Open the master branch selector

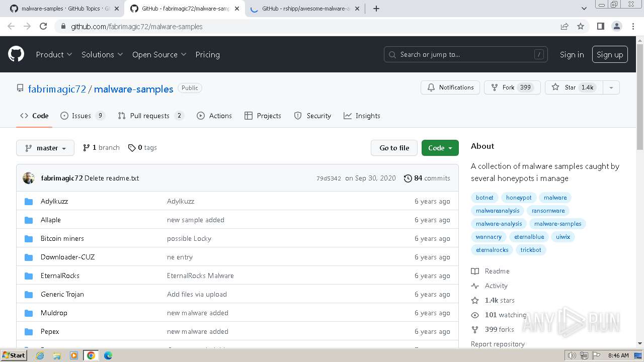pyautogui.click(x=45, y=148)
